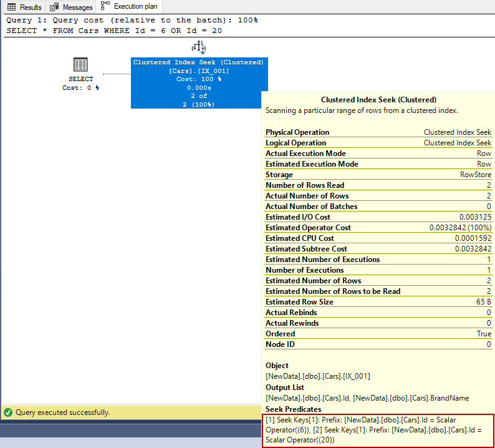Image resolution: width=495 pixels, height=448 pixels.
Task: Click 'Query executed successfully.' status message
Action: [x=63, y=412]
